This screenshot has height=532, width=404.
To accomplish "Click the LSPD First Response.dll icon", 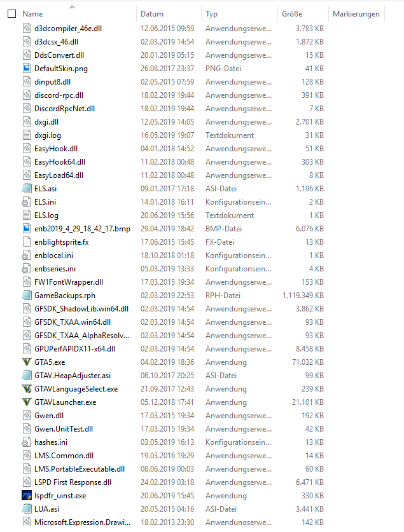I will click(x=27, y=482).
